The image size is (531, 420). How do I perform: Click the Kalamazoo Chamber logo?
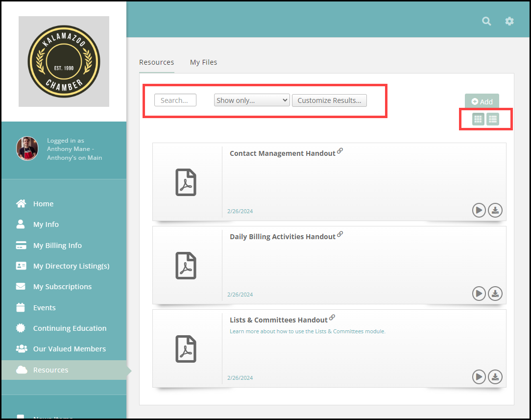coord(64,61)
